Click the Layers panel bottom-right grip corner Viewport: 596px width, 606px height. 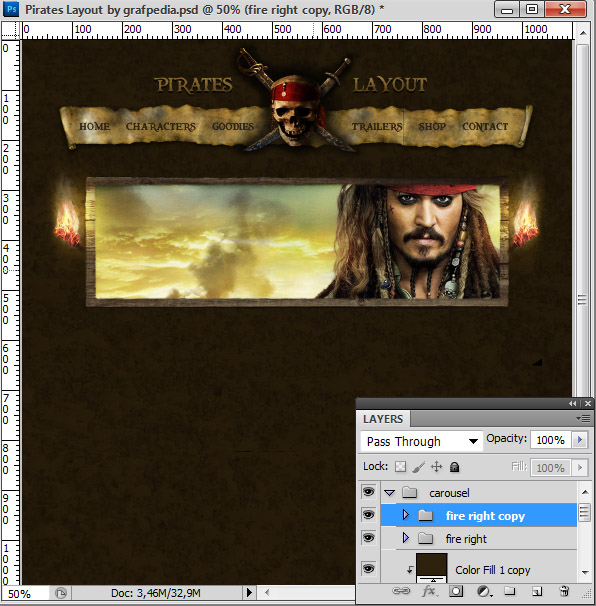588,594
